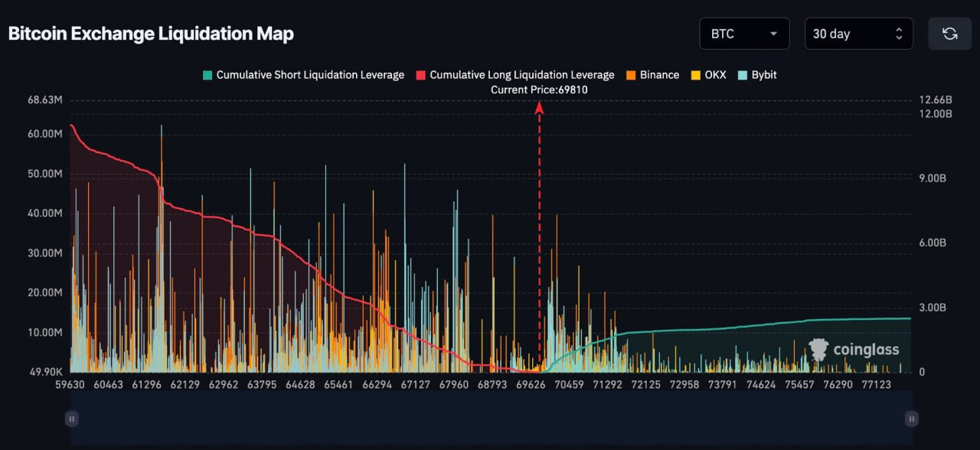Open the BTC coin dropdown
The width and height of the screenshot is (980, 450).
(x=743, y=34)
